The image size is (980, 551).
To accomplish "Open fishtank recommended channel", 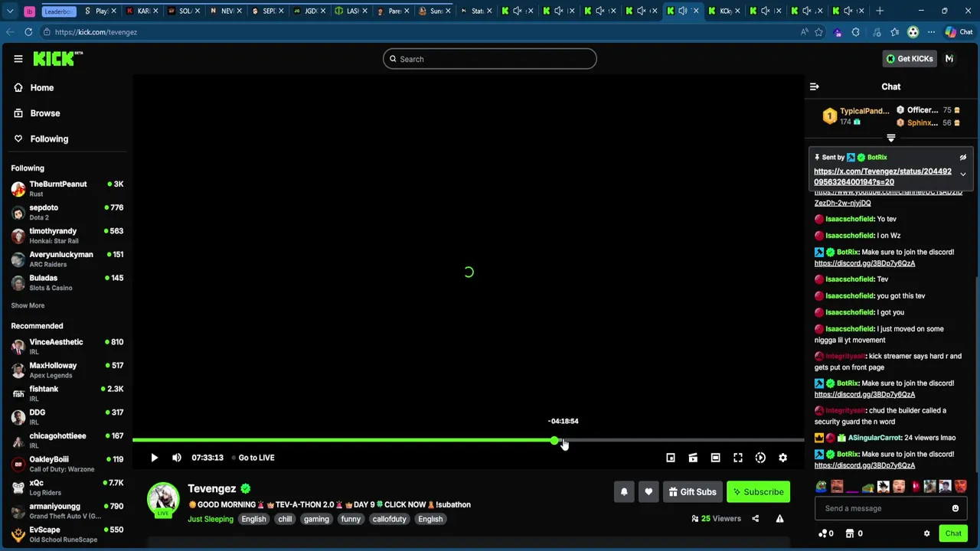I will [x=67, y=394].
